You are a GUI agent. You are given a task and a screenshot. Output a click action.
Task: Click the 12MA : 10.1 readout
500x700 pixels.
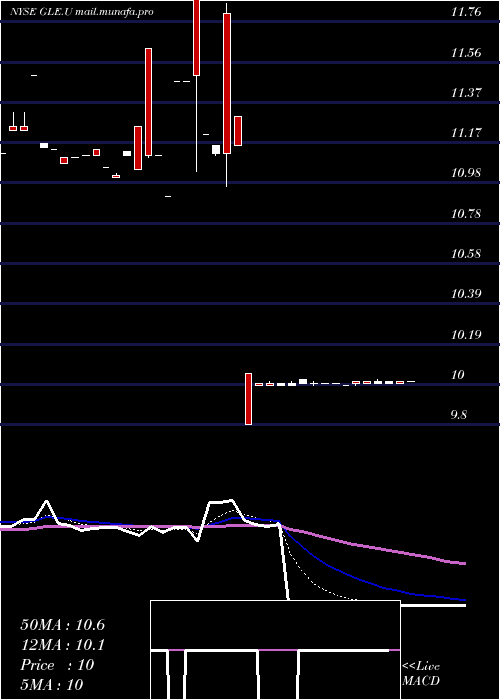click(63, 645)
